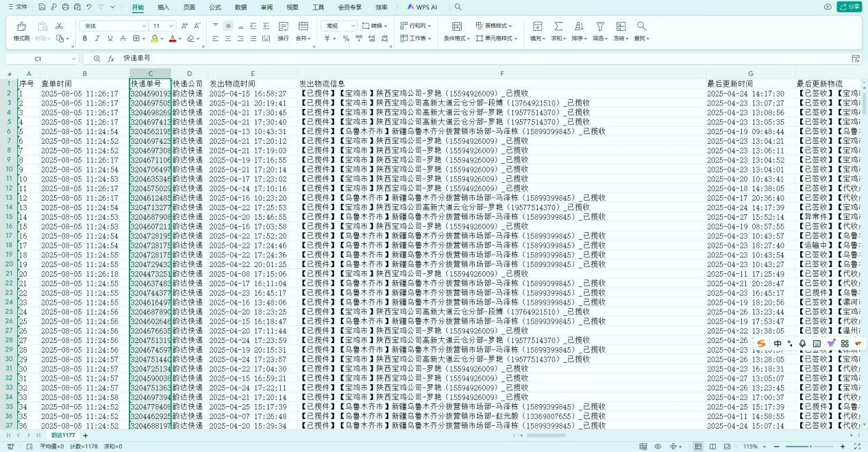Select column header F
The width and height of the screenshot is (868, 452).
click(502, 73)
